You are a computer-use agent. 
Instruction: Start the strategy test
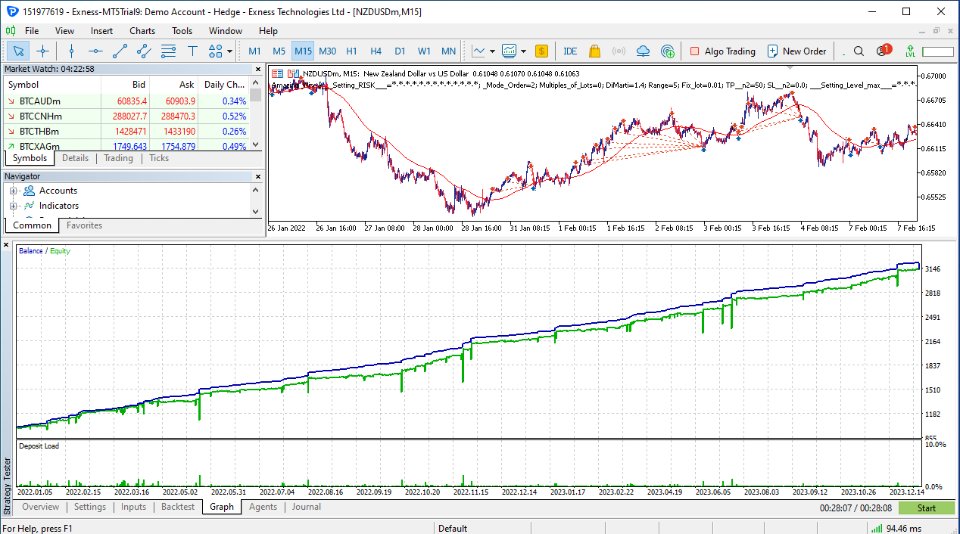[926, 508]
